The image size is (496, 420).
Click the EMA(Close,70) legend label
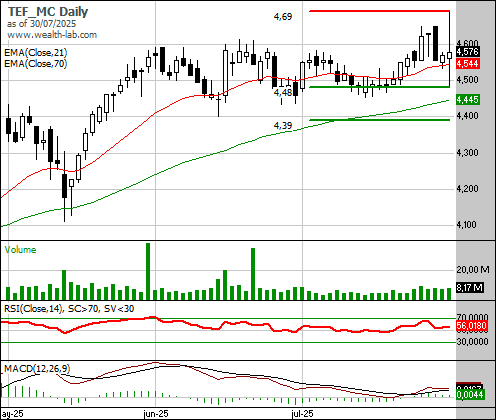point(36,63)
